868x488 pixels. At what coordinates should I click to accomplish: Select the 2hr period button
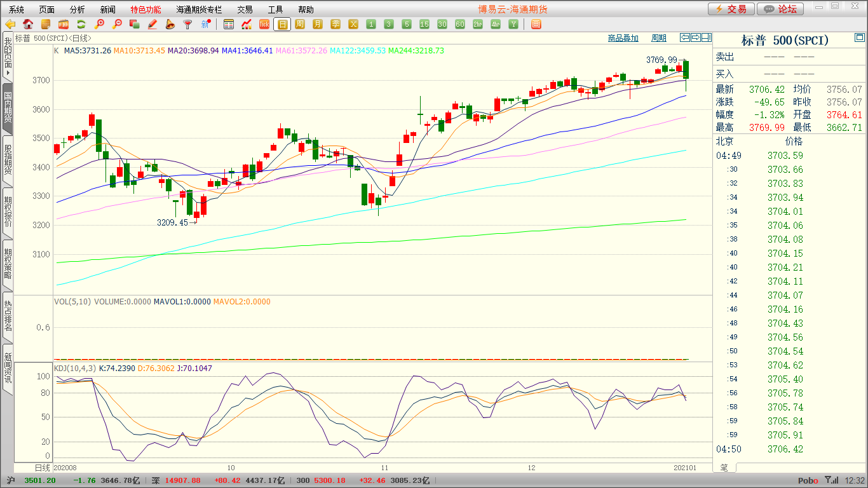[x=478, y=25]
